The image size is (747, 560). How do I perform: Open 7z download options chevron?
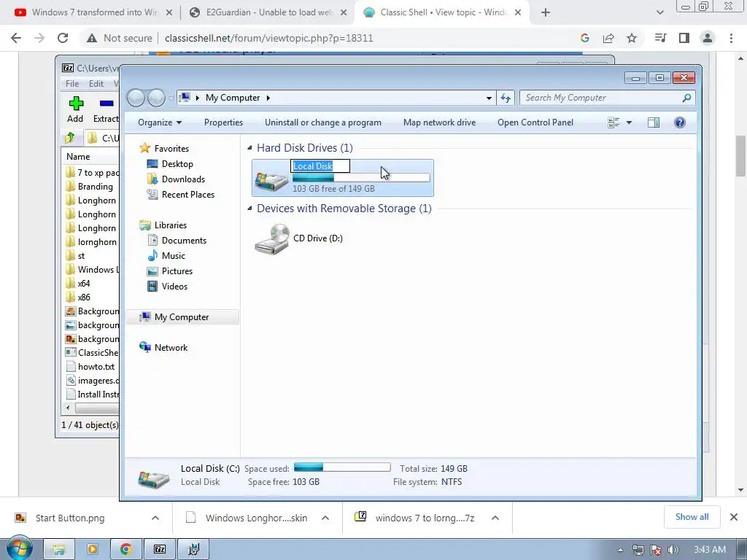coord(495,518)
